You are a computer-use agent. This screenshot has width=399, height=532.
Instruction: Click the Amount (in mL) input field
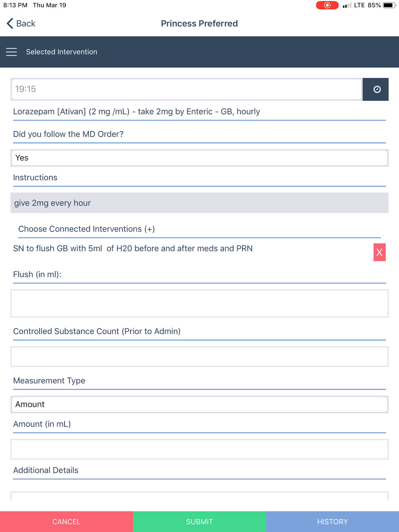(x=199, y=449)
